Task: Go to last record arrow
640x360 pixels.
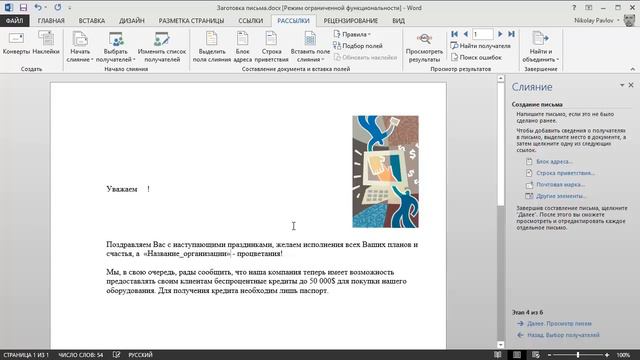Action: point(511,34)
